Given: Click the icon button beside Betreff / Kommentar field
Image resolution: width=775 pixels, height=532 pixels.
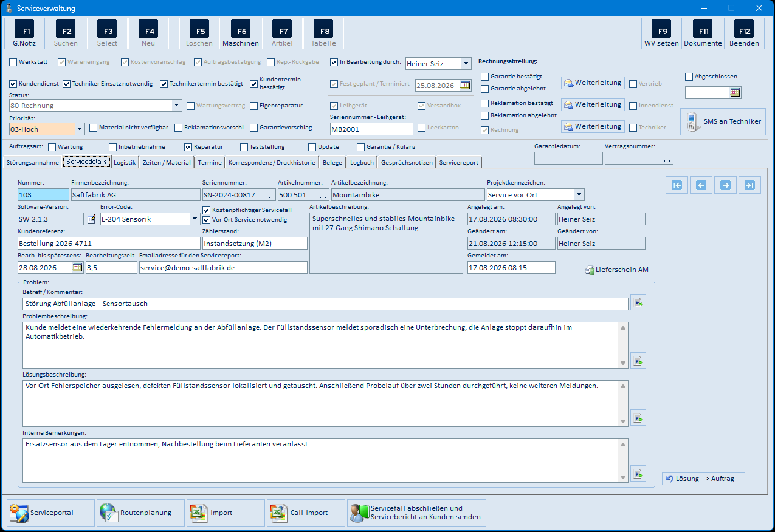Looking at the screenshot, I should [638, 302].
